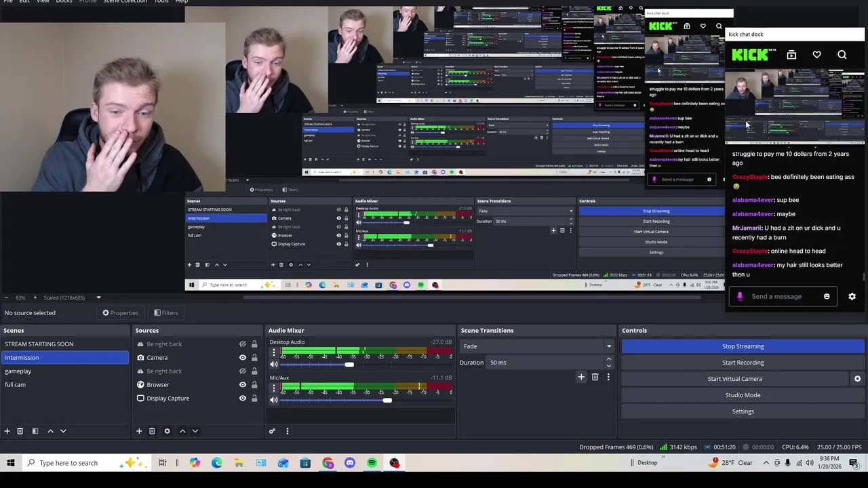
Task: Move scene up with Scenes up arrow
Action: (50, 431)
